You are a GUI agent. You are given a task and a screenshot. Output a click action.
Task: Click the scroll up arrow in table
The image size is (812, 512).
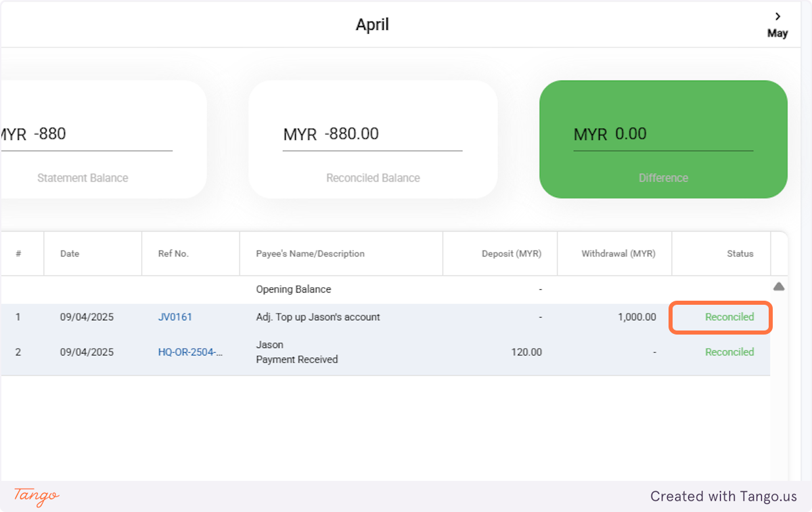[779, 286]
